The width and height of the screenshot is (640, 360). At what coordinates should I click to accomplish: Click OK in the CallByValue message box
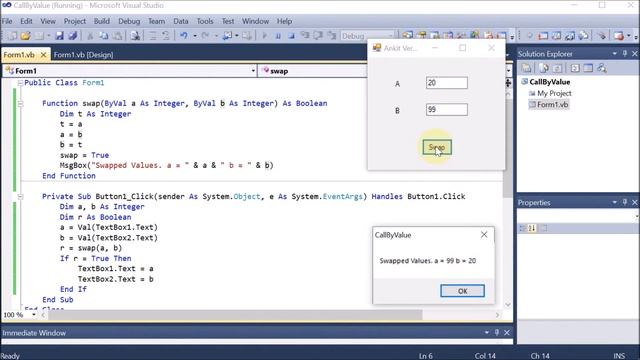(462, 291)
